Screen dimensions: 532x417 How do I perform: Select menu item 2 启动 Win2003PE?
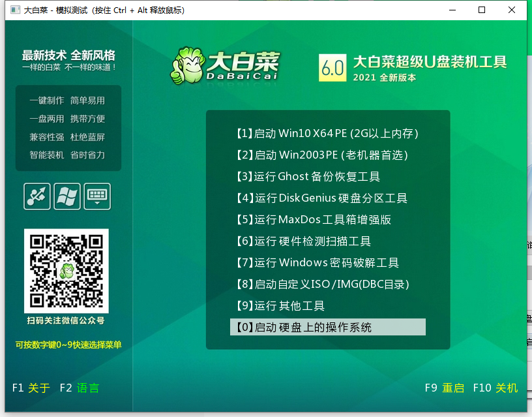322,155
